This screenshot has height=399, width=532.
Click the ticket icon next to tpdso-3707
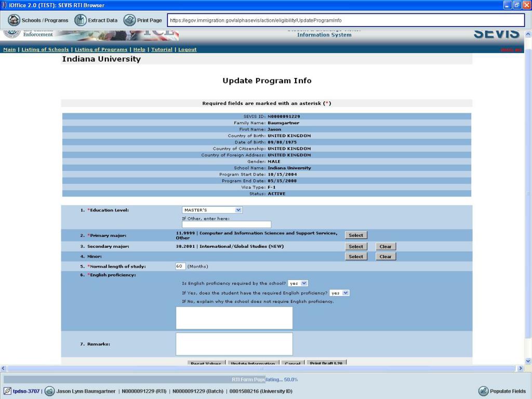tap(7, 391)
